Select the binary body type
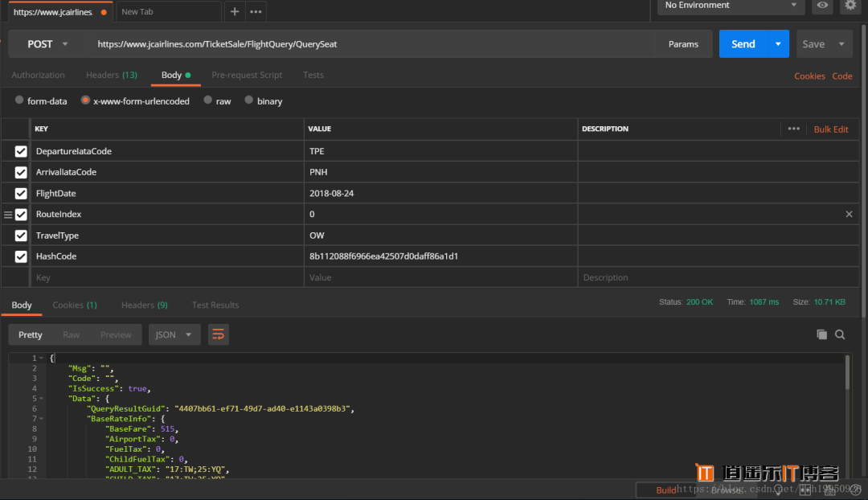The width and height of the screenshot is (868, 500). pos(248,100)
